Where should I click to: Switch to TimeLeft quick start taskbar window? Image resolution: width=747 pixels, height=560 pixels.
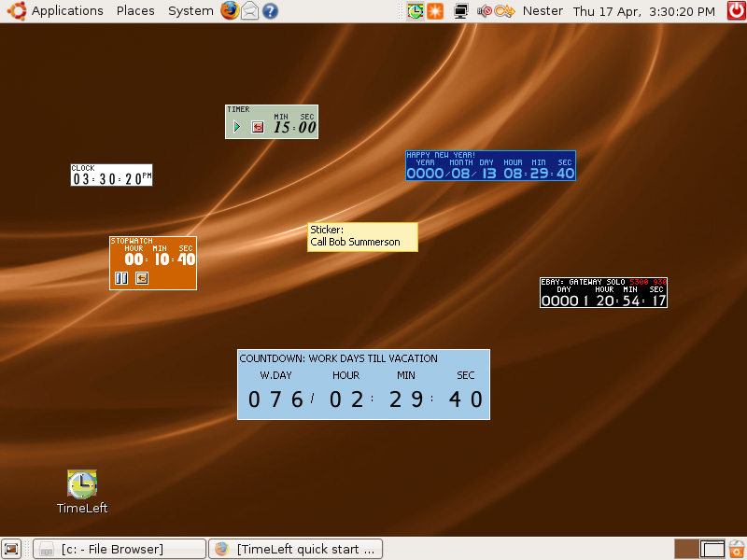click(296, 549)
